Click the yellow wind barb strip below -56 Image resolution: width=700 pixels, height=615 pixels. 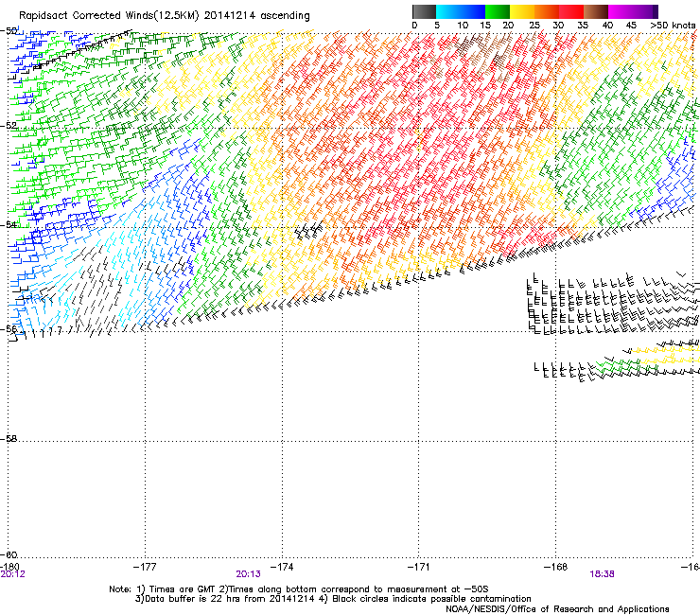[665, 354]
